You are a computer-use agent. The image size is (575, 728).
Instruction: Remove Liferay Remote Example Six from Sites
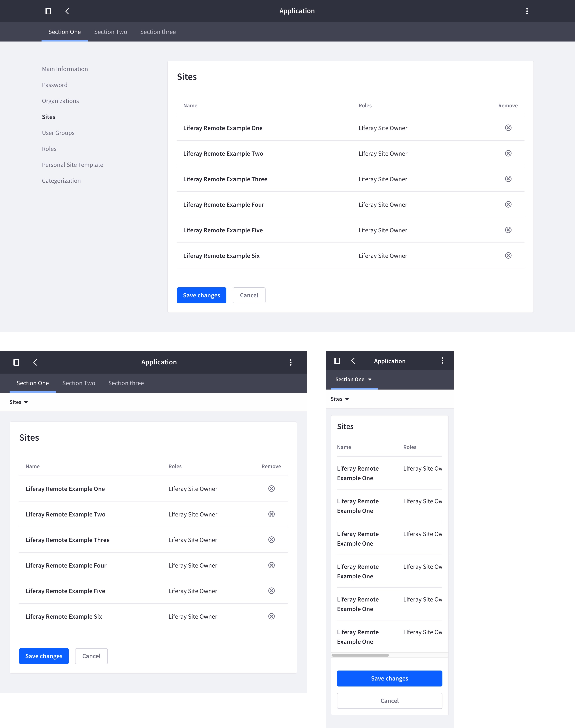[508, 255]
